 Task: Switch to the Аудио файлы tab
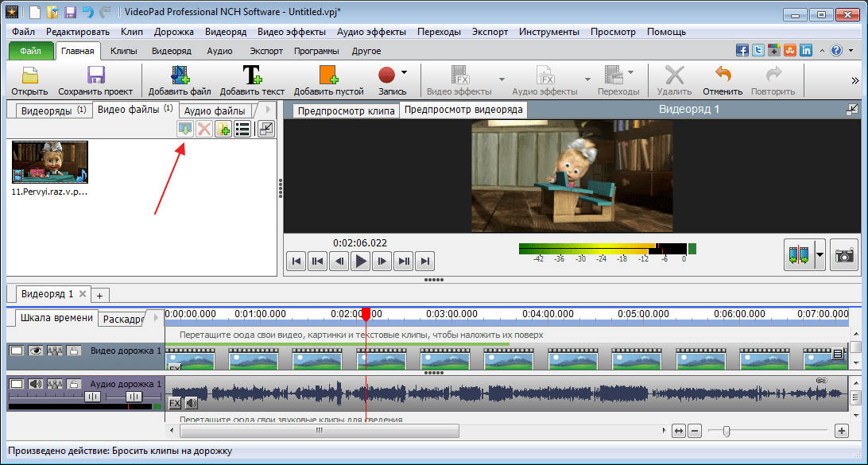pyautogui.click(x=215, y=110)
